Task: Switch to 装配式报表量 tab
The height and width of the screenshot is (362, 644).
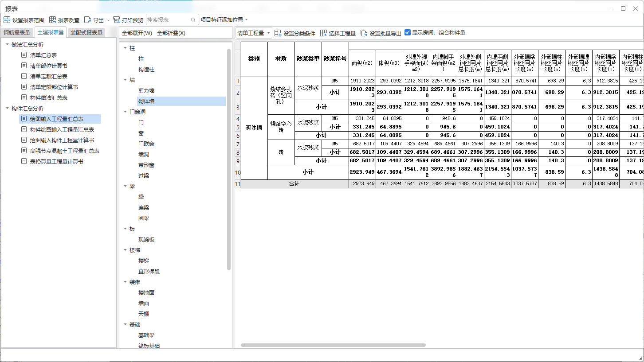Action: 86,32
